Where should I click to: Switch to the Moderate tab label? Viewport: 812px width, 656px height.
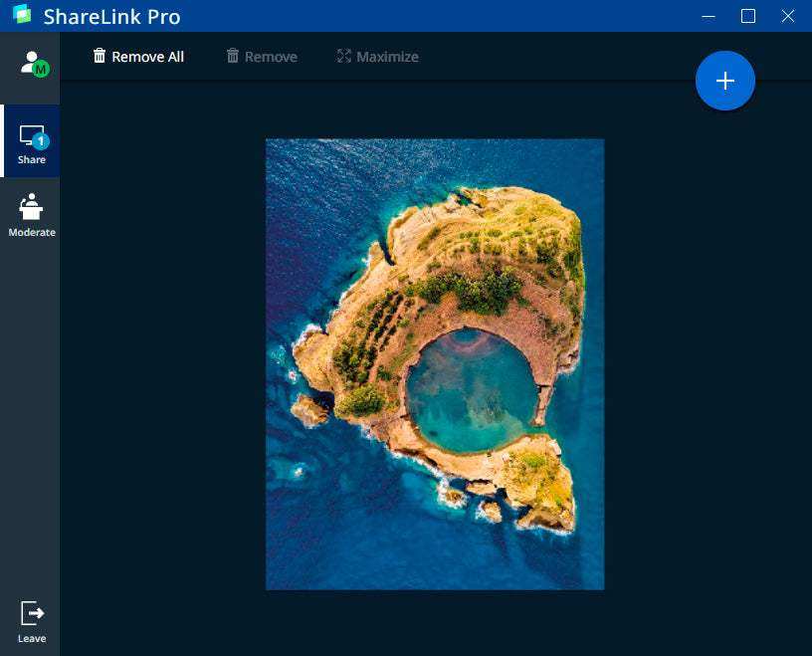click(x=32, y=233)
